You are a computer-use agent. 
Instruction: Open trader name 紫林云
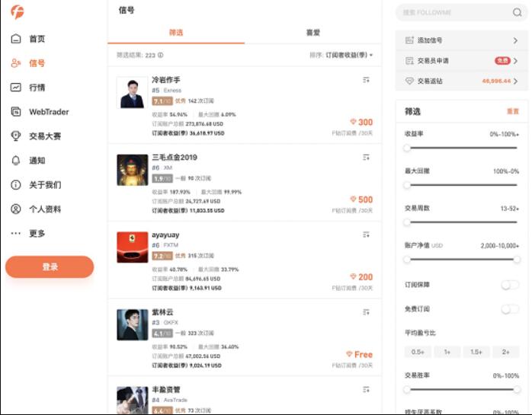point(162,312)
